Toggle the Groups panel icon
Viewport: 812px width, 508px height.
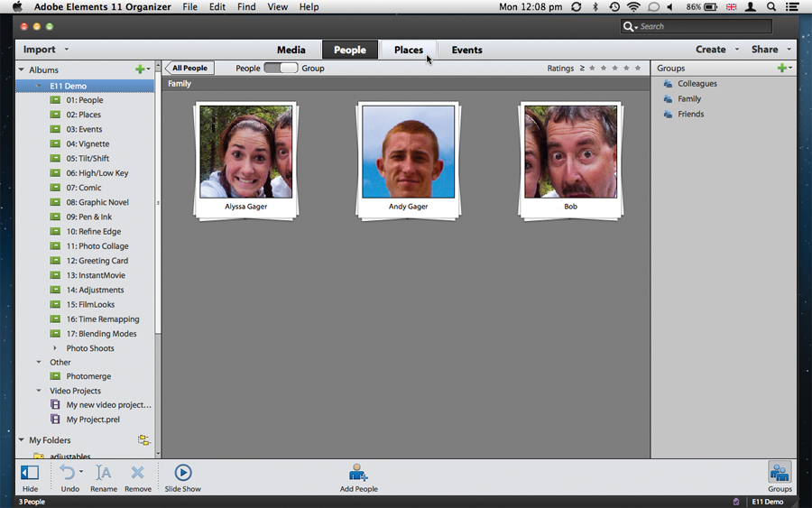point(780,472)
